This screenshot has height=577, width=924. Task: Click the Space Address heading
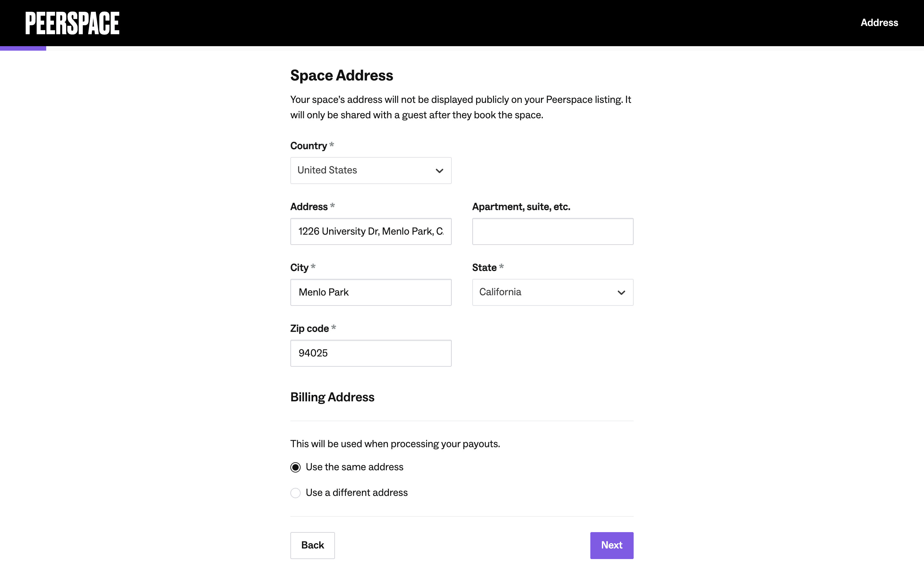341,76
